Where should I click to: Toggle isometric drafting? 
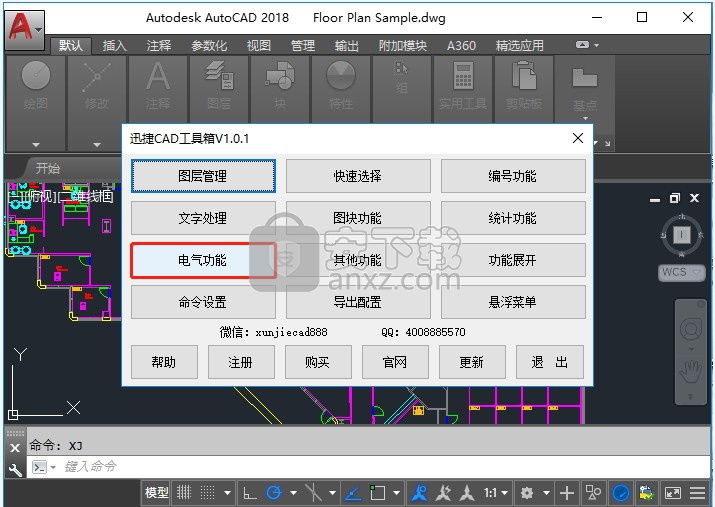pos(313,493)
